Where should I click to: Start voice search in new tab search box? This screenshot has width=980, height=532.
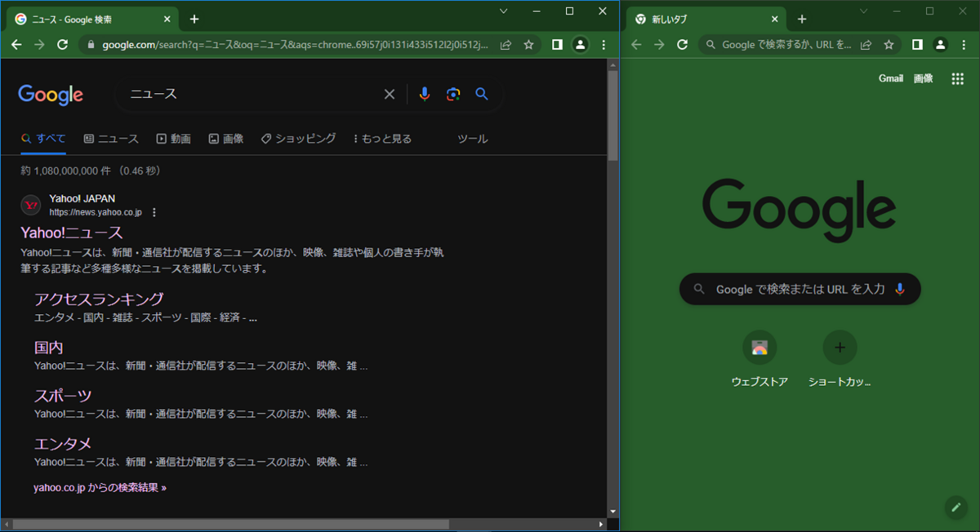(900, 289)
